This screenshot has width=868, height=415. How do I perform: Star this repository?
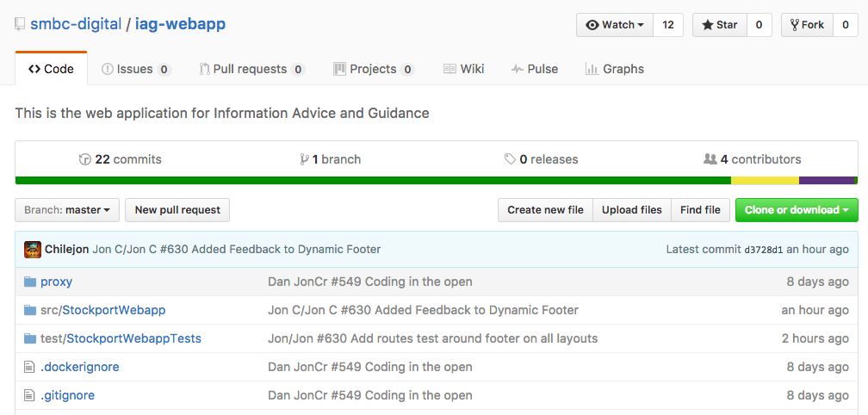coord(720,25)
